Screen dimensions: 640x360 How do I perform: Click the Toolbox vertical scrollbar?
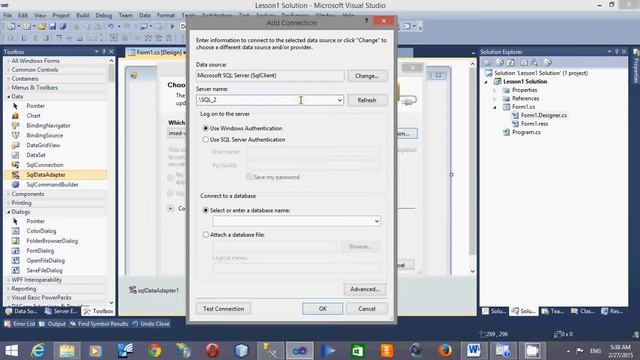click(111, 181)
